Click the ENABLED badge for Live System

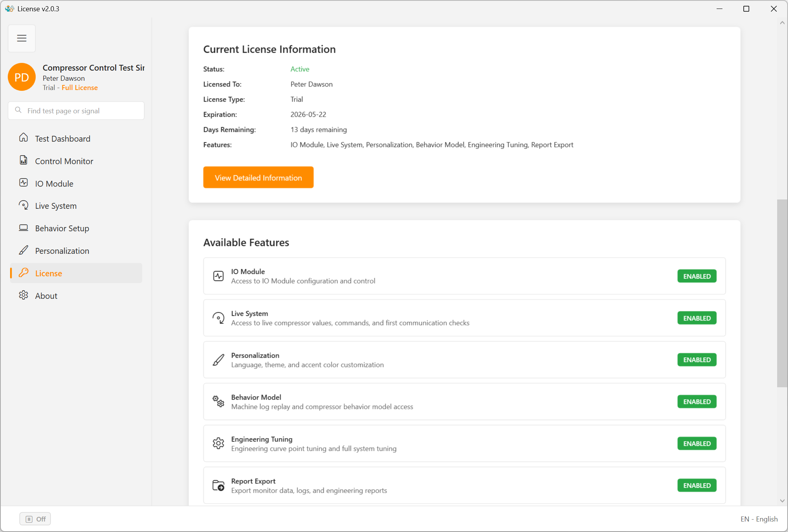click(x=697, y=318)
